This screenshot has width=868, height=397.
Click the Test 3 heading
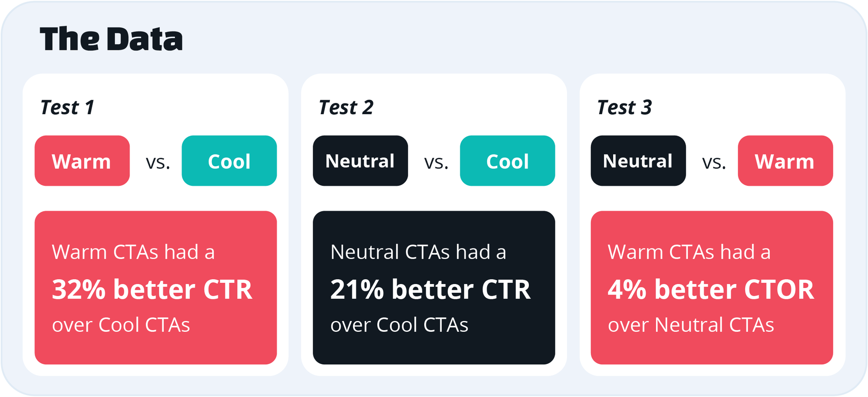click(624, 107)
